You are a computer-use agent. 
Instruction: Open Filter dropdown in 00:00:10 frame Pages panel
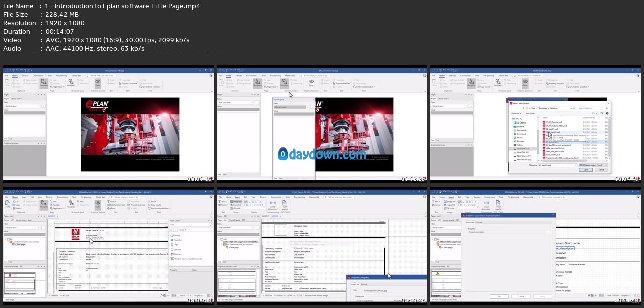22,106
